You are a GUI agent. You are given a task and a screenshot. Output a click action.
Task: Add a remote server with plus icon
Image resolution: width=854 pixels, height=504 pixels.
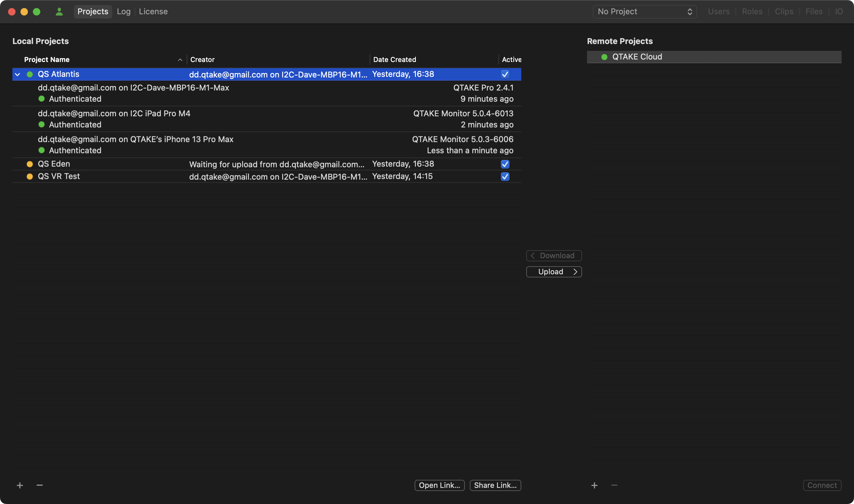click(x=594, y=485)
